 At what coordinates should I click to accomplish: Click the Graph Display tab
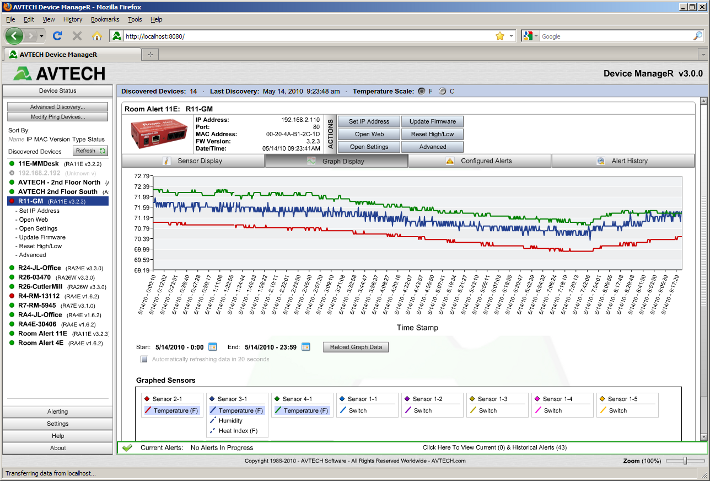click(336, 161)
